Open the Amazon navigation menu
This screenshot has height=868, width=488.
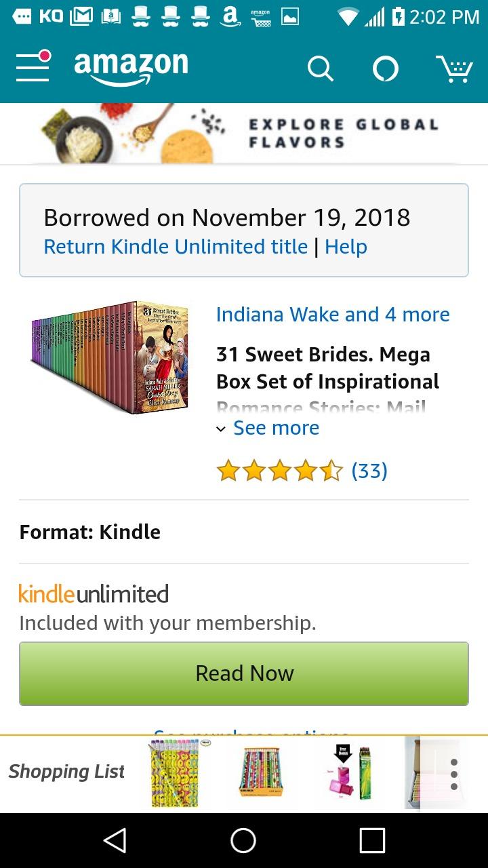32,68
